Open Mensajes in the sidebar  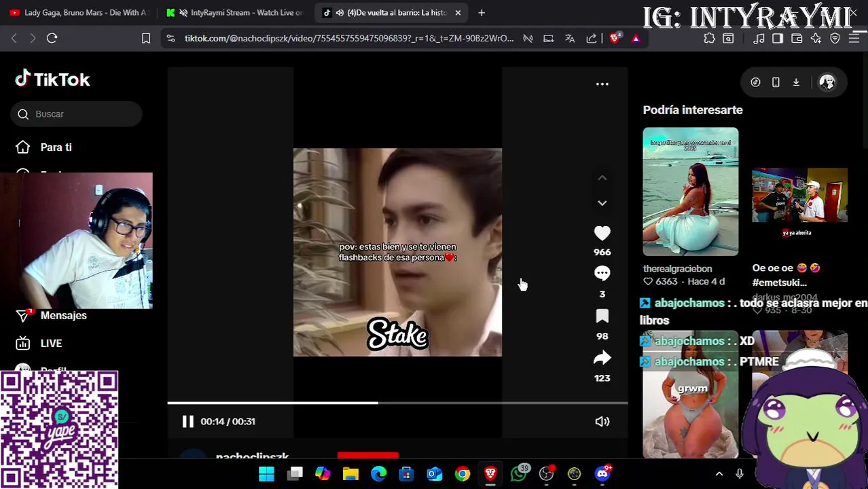(63, 315)
